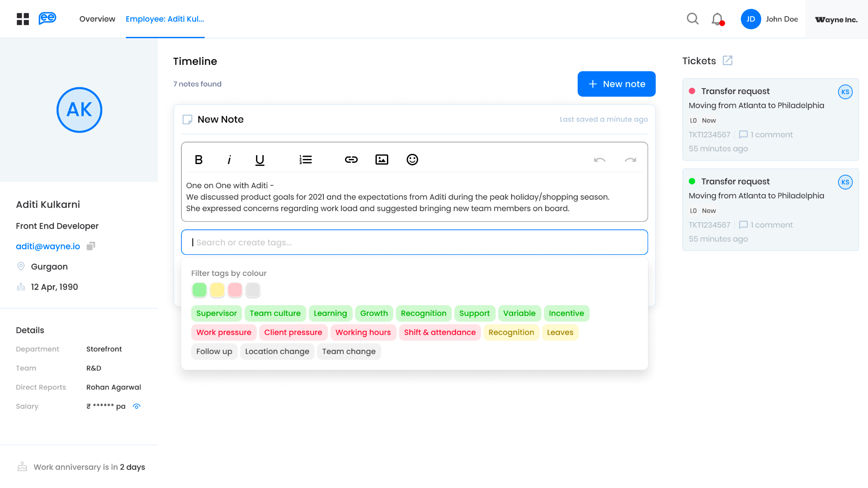Insert a numbered list
The image size is (868, 488).
tap(306, 160)
